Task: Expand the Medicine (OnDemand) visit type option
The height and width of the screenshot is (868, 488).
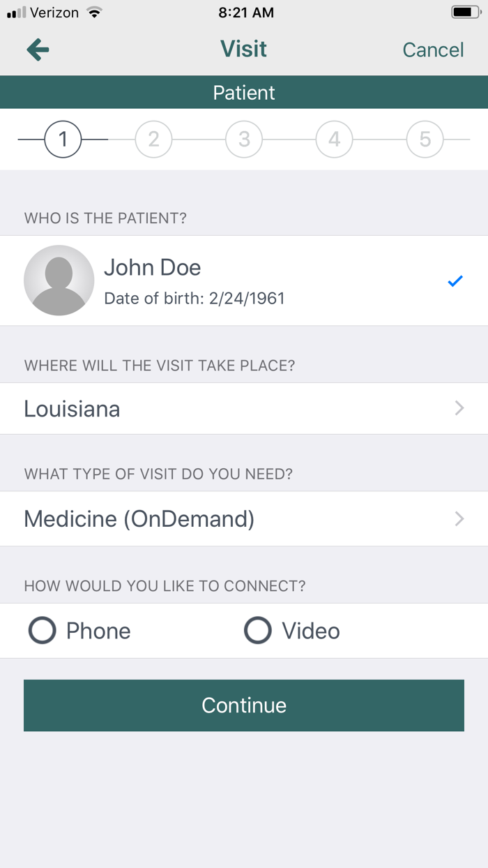Action: tap(459, 518)
